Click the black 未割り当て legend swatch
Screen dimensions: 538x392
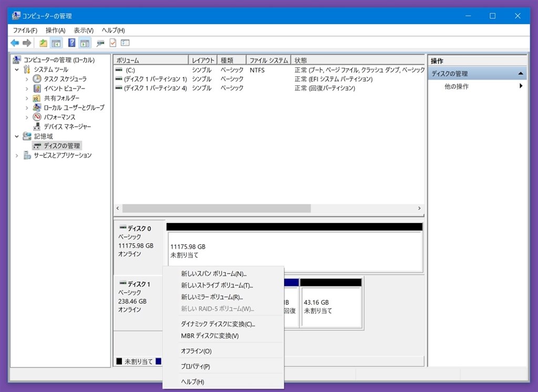tap(119, 361)
